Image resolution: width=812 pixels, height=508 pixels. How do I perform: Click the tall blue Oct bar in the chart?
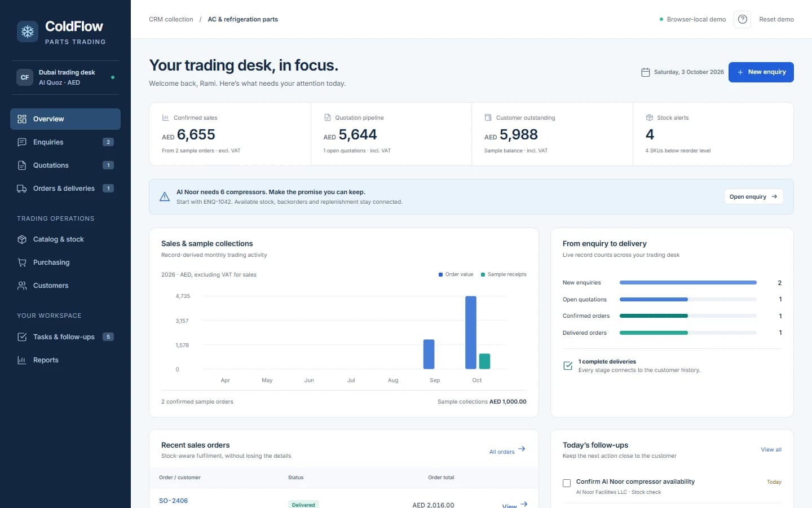471,332
